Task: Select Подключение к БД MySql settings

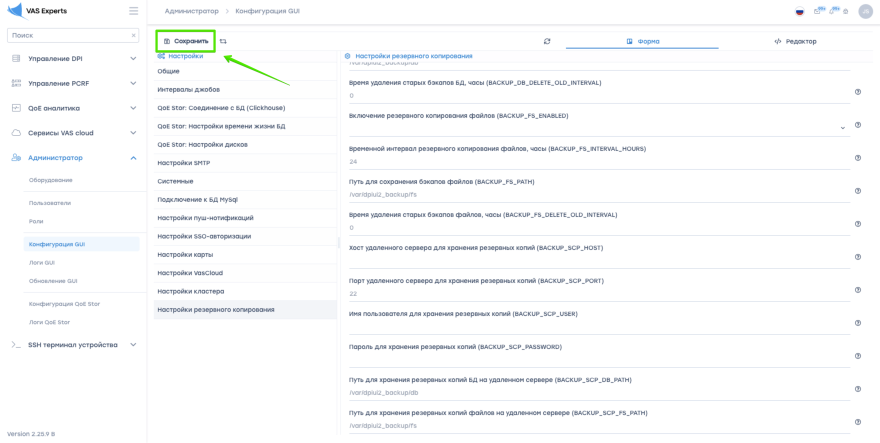Action: (197, 199)
